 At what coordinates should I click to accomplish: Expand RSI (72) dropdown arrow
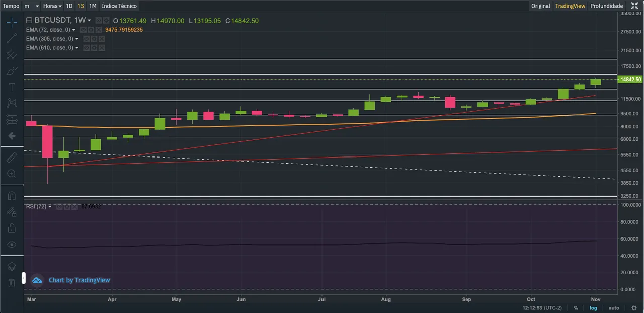50,207
